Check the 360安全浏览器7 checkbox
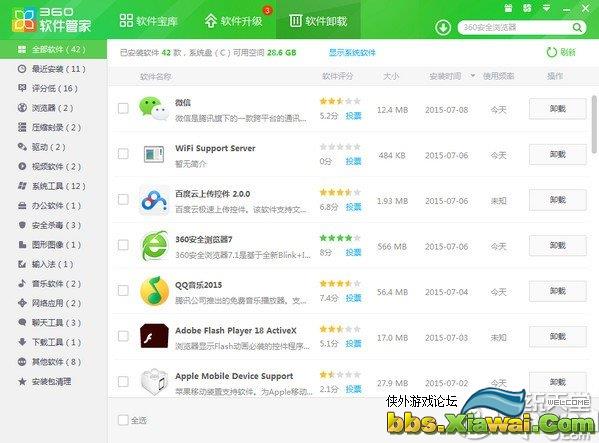599x443 pixels. (123, 245)
